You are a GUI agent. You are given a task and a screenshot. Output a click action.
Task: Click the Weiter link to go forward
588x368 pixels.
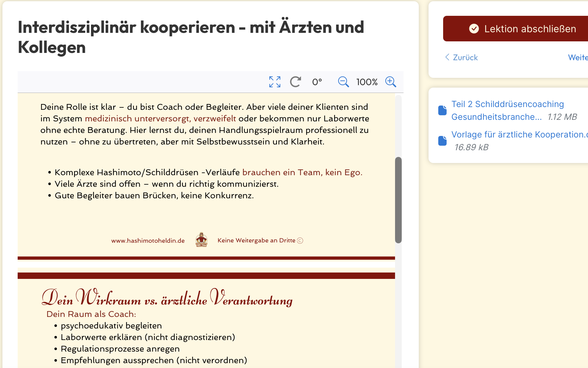click(x=578, y=57)
